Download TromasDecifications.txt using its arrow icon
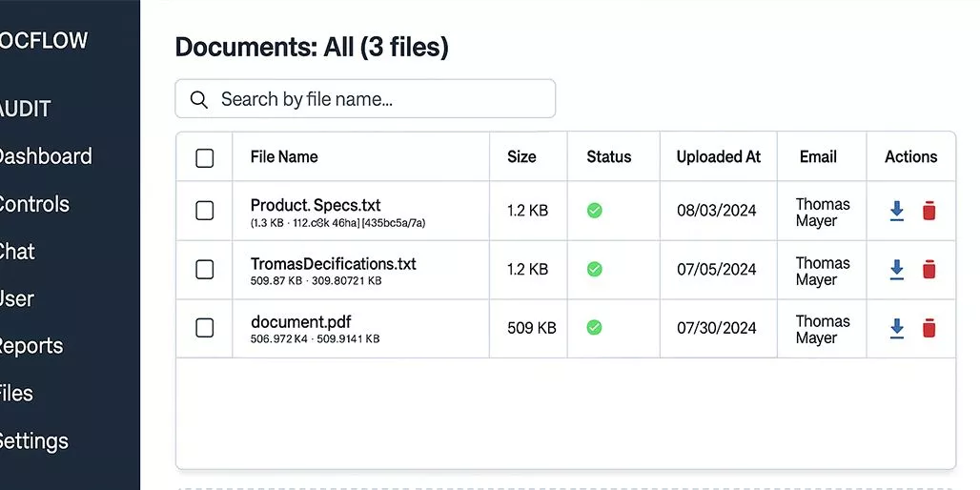 click(x=896, y=270)
